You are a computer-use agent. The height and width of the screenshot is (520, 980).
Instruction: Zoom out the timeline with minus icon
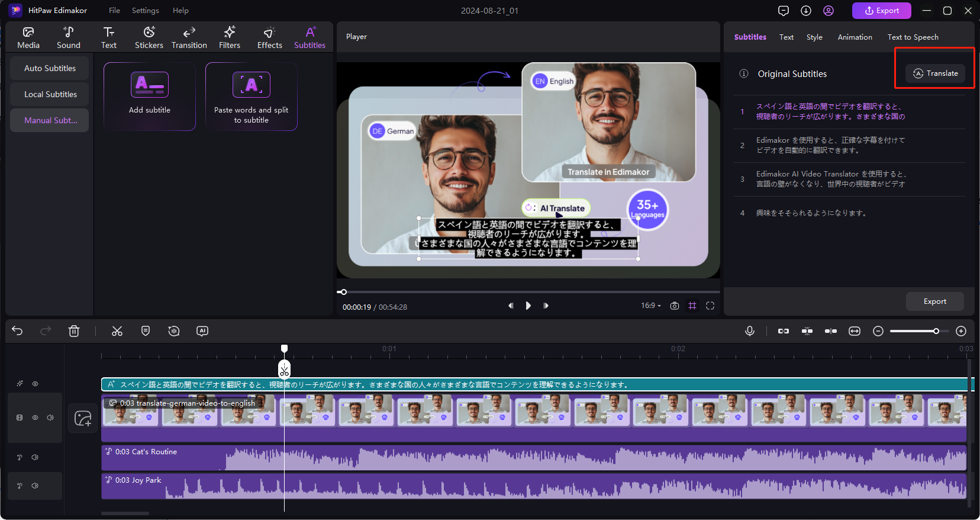point(878,331)
